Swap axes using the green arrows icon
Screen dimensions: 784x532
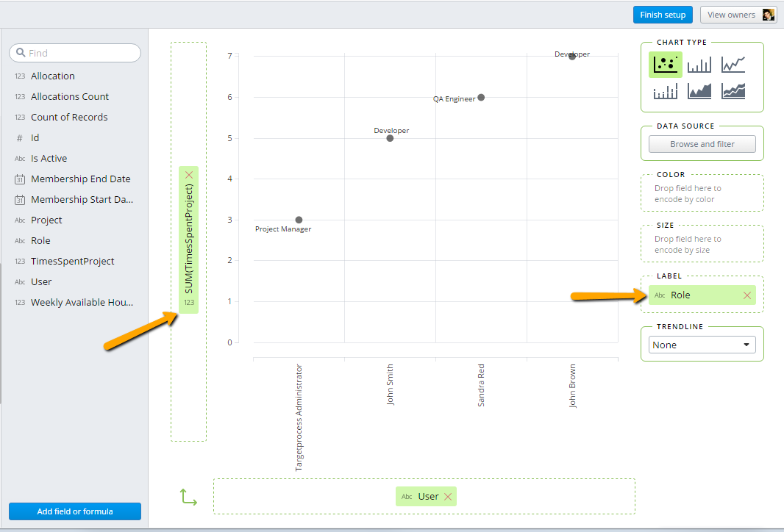[188, 497]
